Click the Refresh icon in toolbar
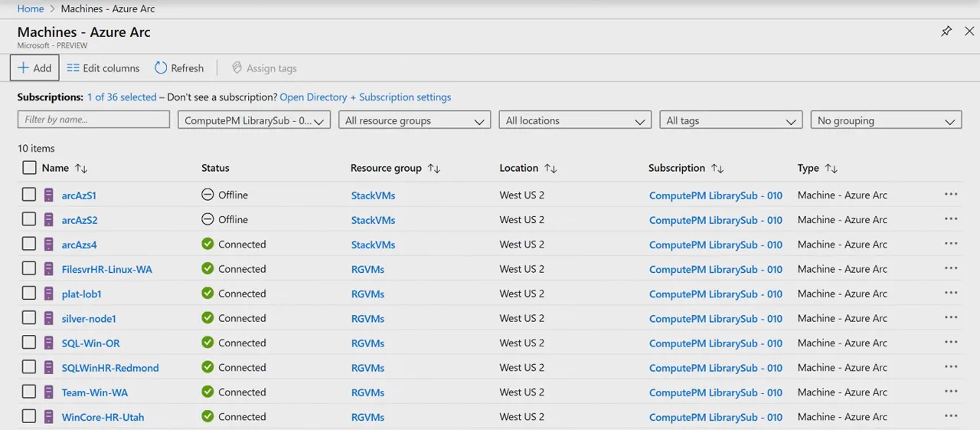The height and width of the screenshot is (430, 980). [161, 68]
